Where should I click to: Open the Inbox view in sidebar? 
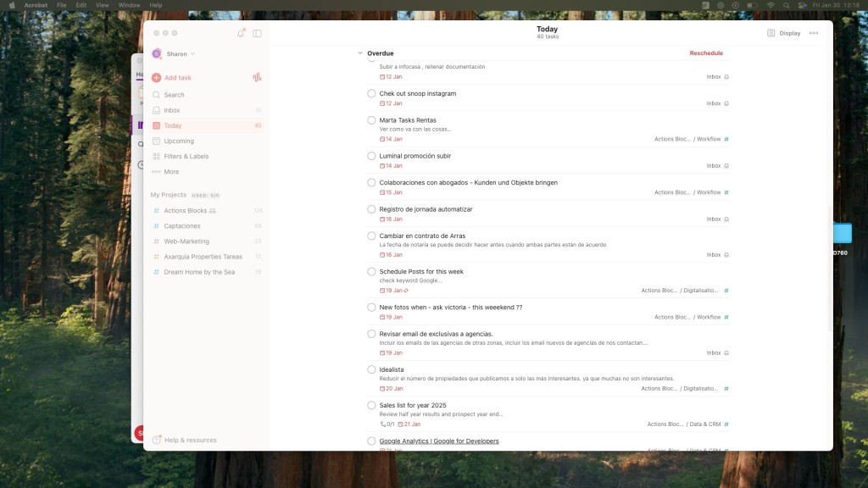(171, 110)
